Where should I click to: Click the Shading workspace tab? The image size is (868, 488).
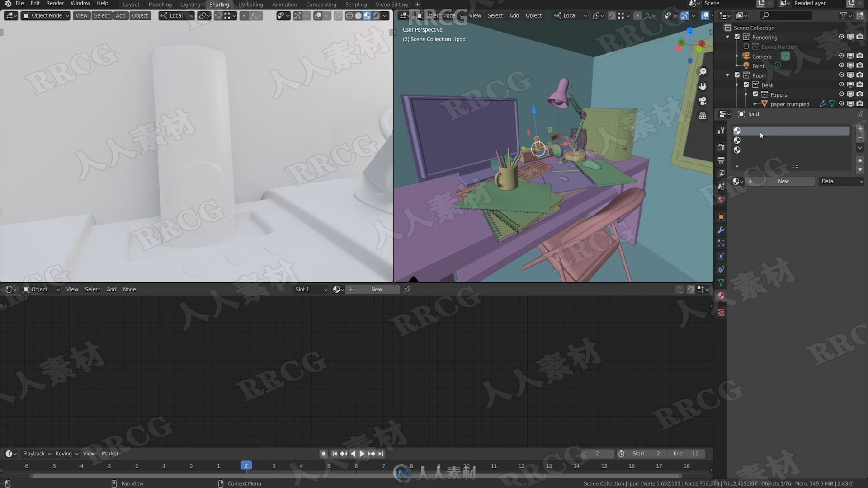219,4
